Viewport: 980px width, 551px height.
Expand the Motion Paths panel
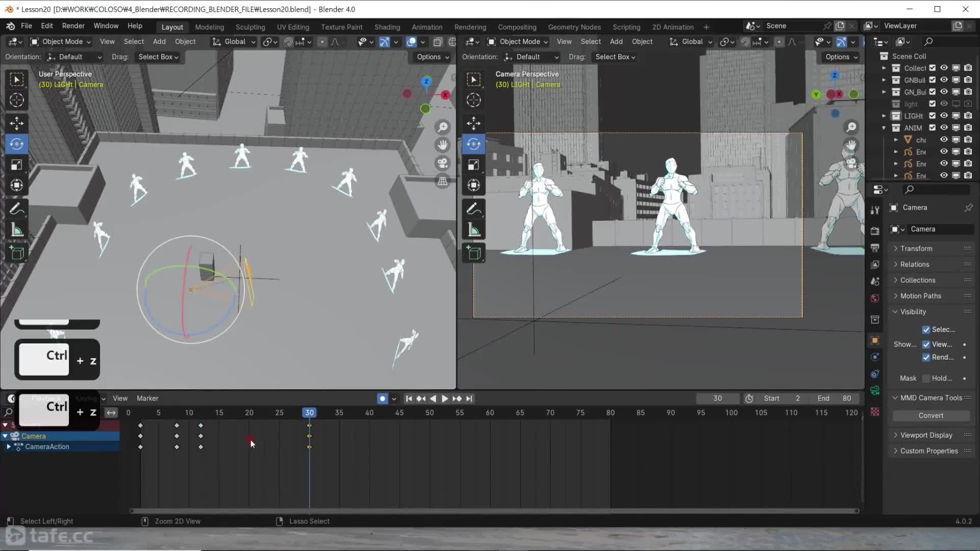point(920,296)
